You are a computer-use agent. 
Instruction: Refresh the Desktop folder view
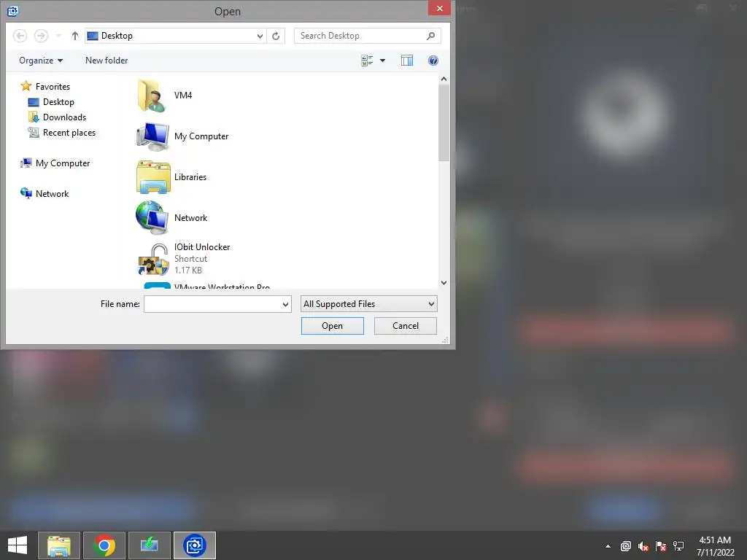click(x=276, y=36)
